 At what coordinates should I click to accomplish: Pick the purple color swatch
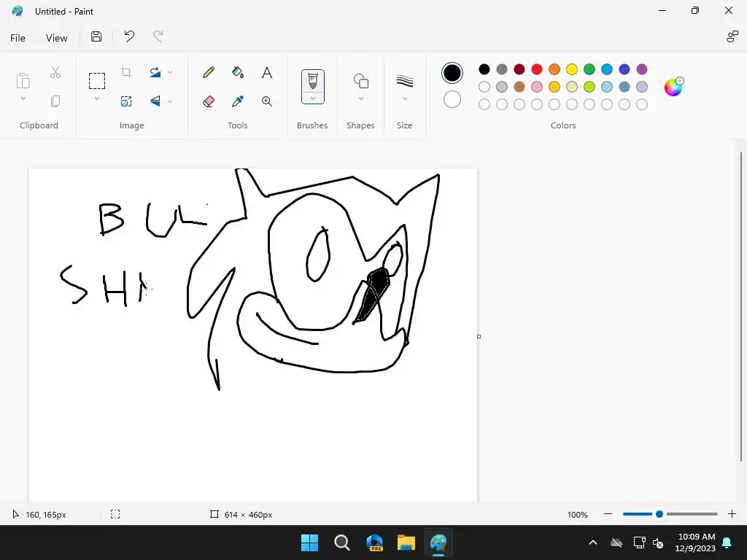click(x=642, y=69)
